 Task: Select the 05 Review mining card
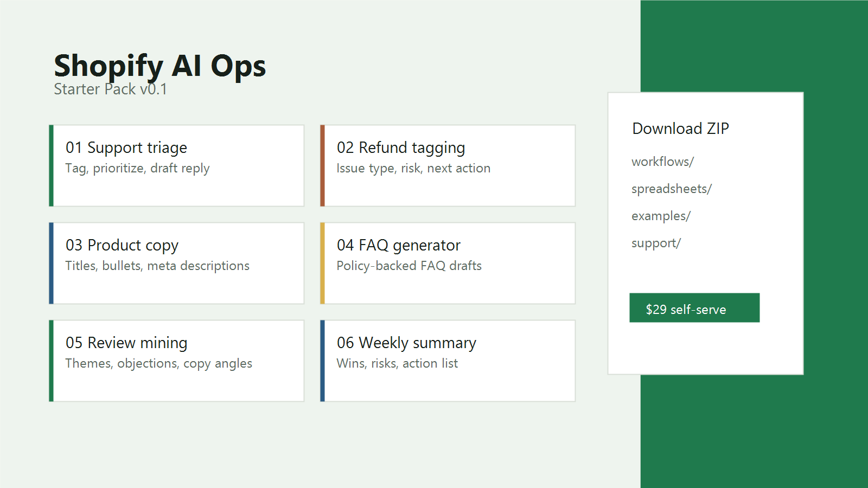(176, 361)
